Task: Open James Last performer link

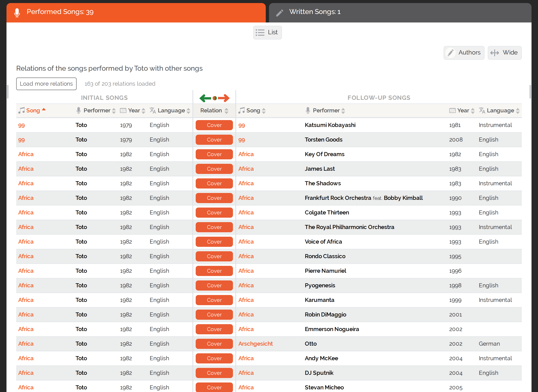Action: coord(320,169)
